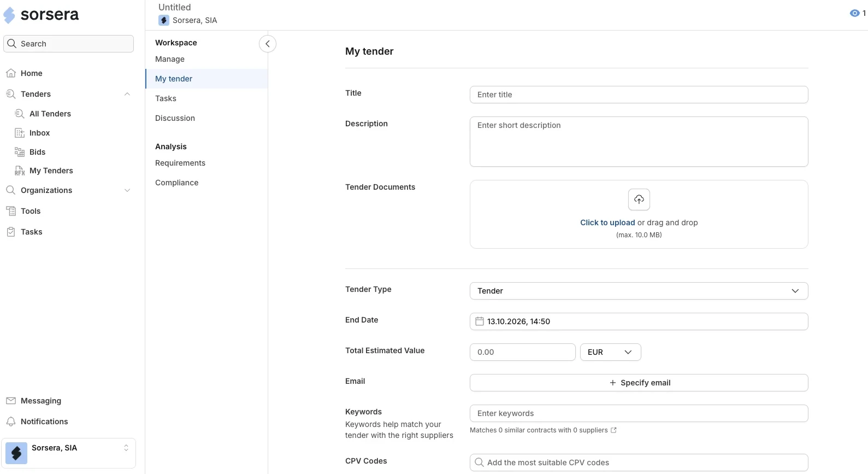Click the All Tenders icon
The height and width of the screenshot is (474, 868).
coord(20,114)
